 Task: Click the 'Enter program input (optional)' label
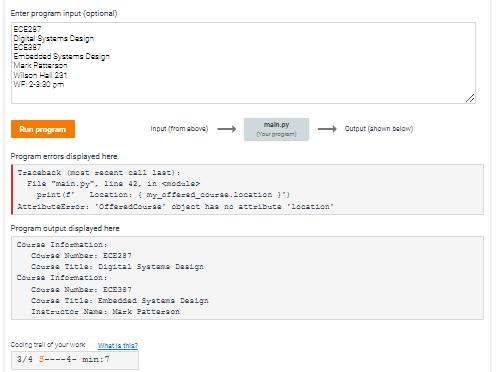point(64,13)
